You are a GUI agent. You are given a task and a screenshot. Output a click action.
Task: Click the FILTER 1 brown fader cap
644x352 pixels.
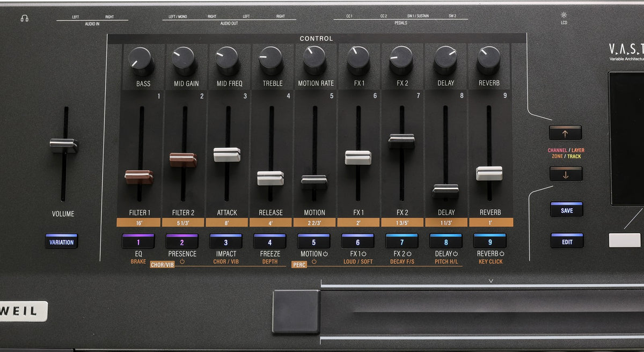coord(139,177)
